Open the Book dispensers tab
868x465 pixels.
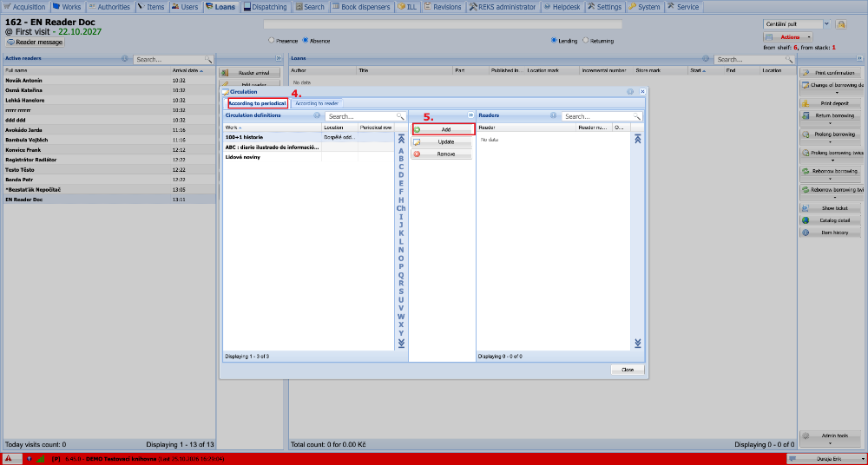point(361,7)
